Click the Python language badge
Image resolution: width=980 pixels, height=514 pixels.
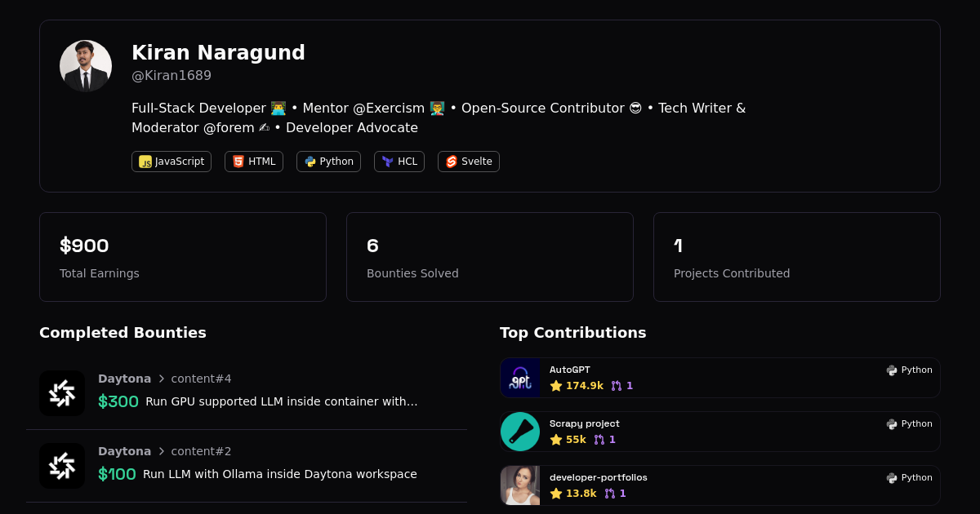[328, 162]
